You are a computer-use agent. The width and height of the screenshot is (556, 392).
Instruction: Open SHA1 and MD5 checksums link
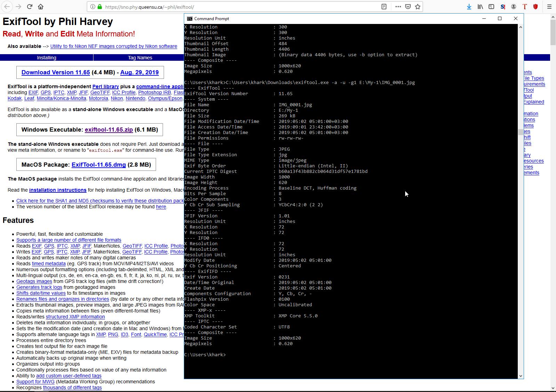[x=100, y=201]
